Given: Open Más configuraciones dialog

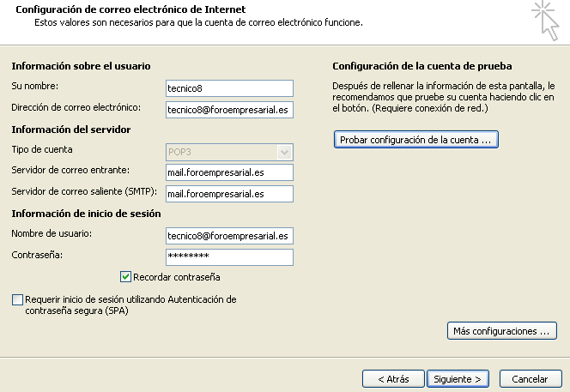Looking at the screenshot, I should click(501, 331).
